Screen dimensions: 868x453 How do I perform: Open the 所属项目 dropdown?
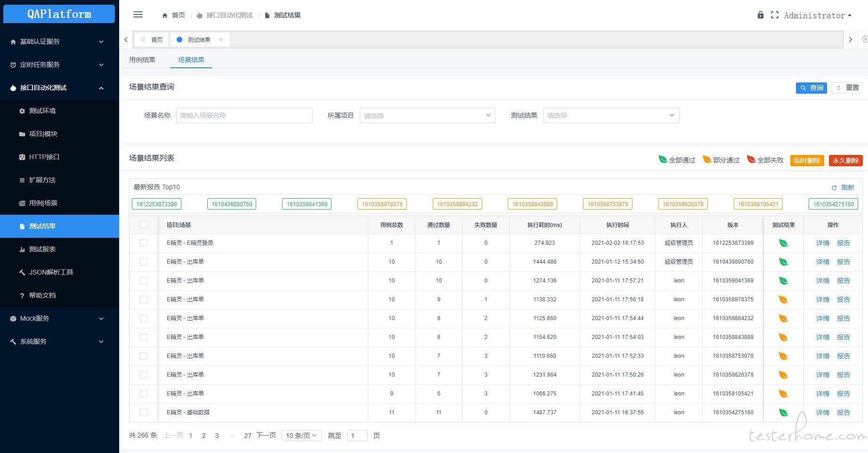point(428,115)
